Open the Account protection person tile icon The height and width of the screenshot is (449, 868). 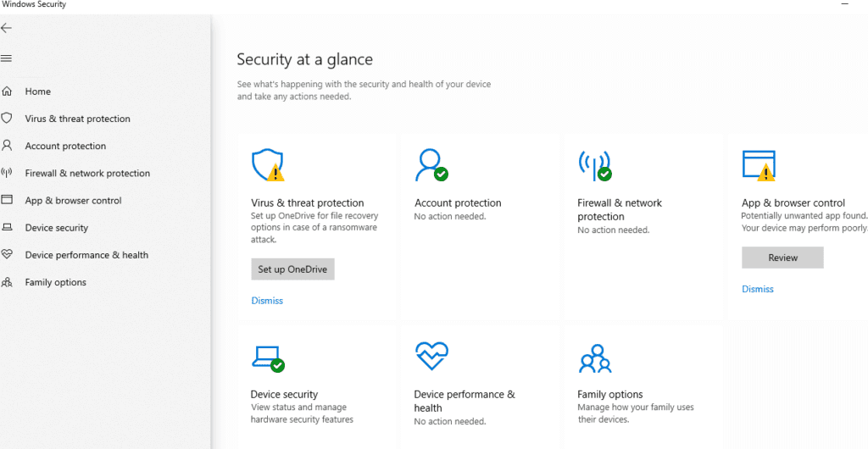tap(431, 165)
